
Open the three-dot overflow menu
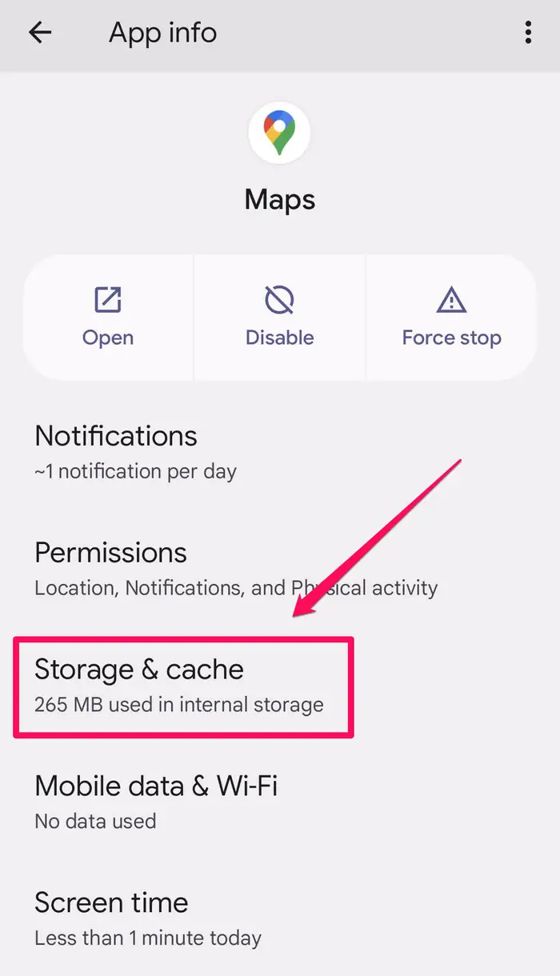click(x=527, y=33)
